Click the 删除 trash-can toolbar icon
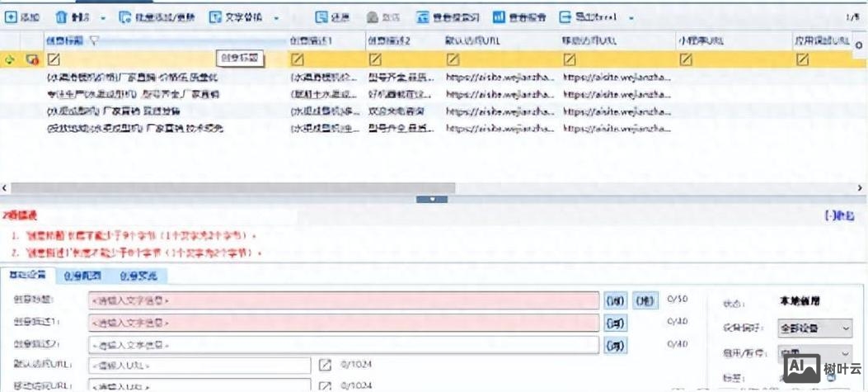This screenshot has height=392, width=868. tap(61, 17)
